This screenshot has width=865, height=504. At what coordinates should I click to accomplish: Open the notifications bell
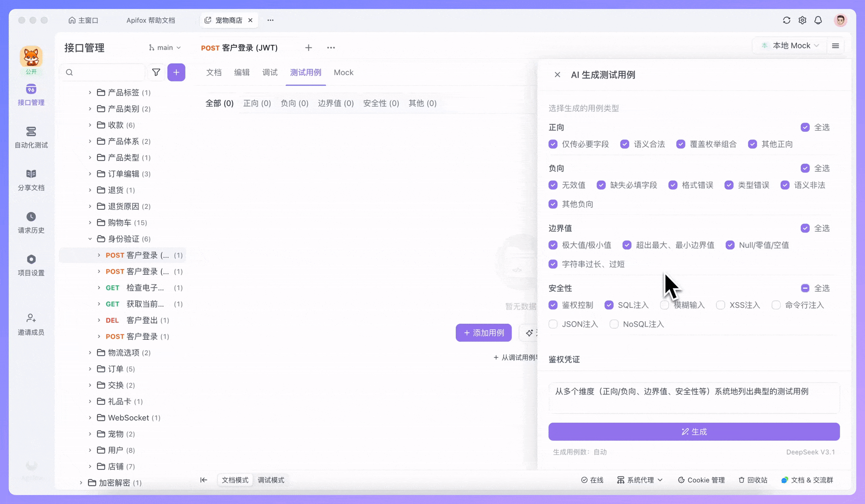(818, 20)
